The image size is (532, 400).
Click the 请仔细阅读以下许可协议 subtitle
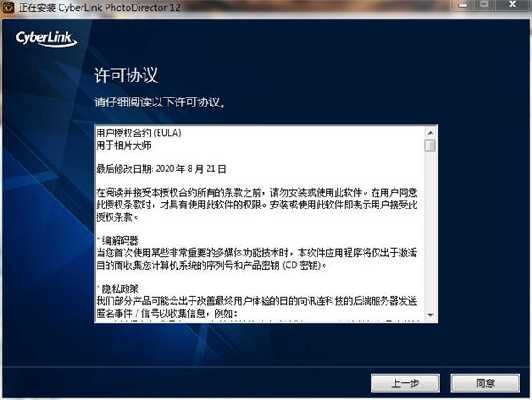click(160, 102)
